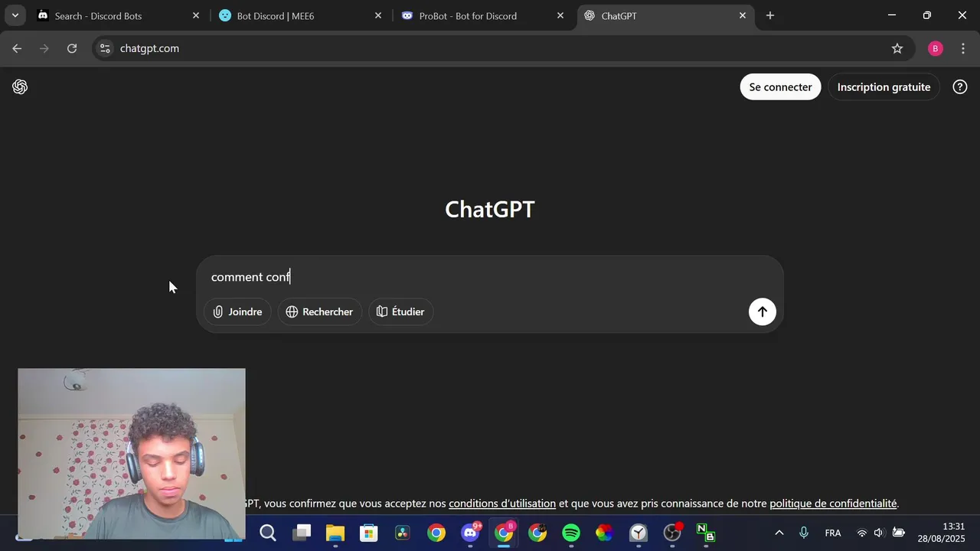Image resolution: width=980 pixels, height=551 pixels.
Task: Close the Search - Discord Bots tab
Action: pyautogui.click(x=196, y=15)
